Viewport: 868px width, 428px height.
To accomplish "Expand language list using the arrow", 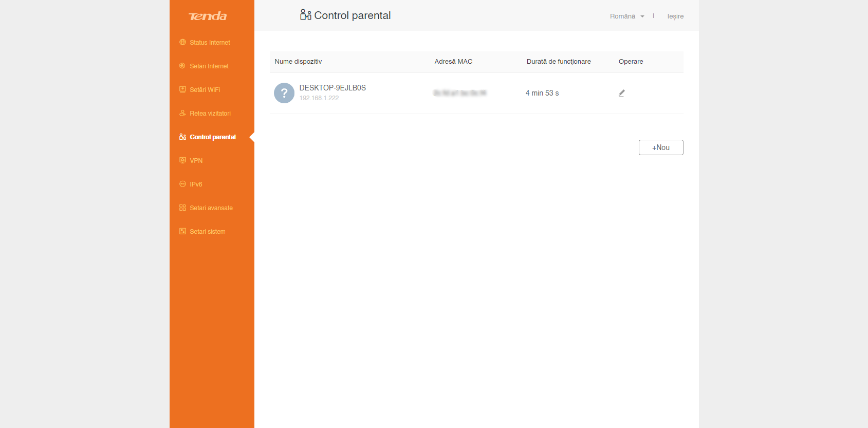I will pos(642,16).
